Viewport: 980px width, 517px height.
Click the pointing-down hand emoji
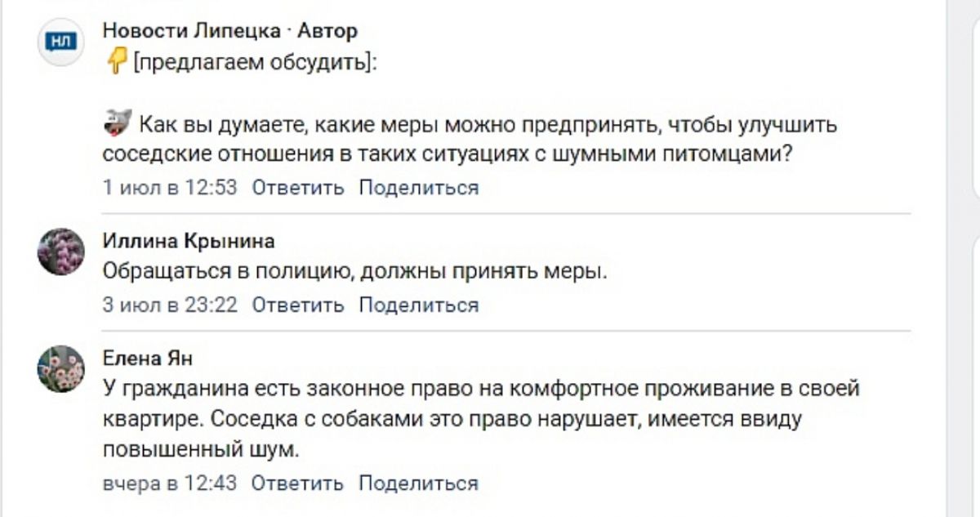(117, 61)
